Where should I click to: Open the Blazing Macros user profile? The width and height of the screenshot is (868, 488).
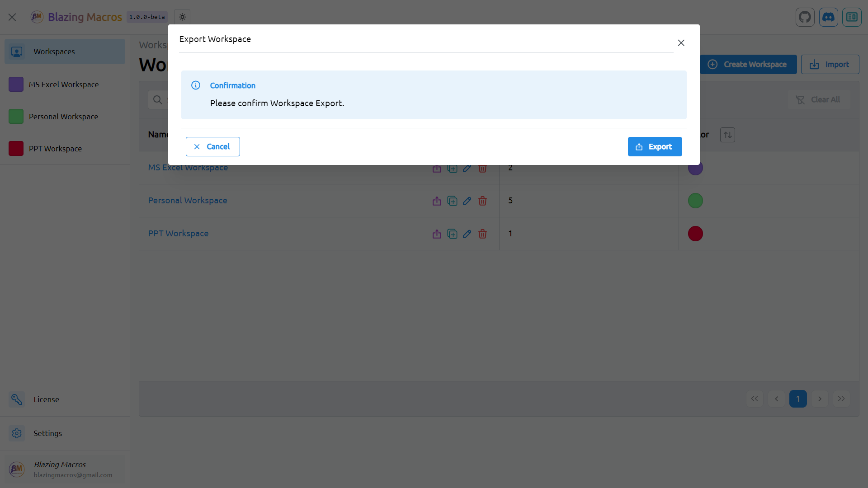click(x=65, y=469)
